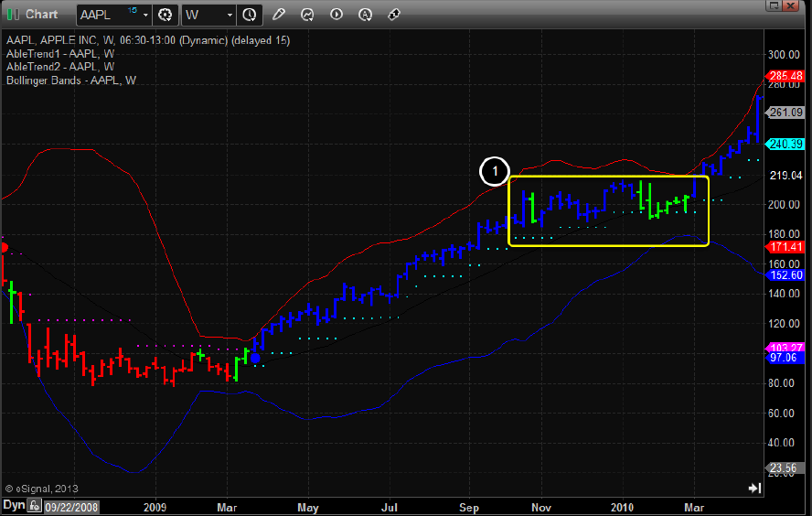This screenshot has height=516, width=812.
Task: Click the 140.00 price axis label
Action: click(x=784, y=294)
